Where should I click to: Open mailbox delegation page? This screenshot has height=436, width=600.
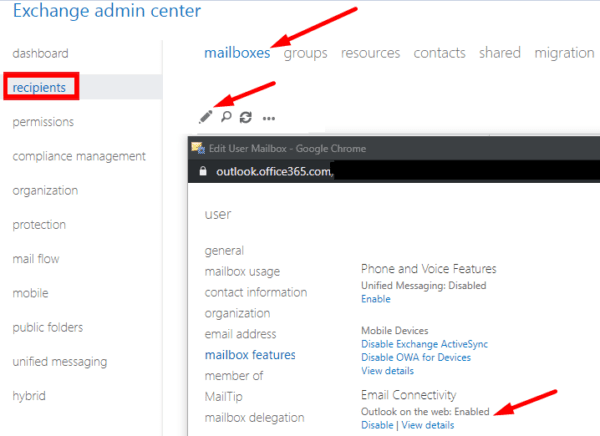tap(254, 418)
